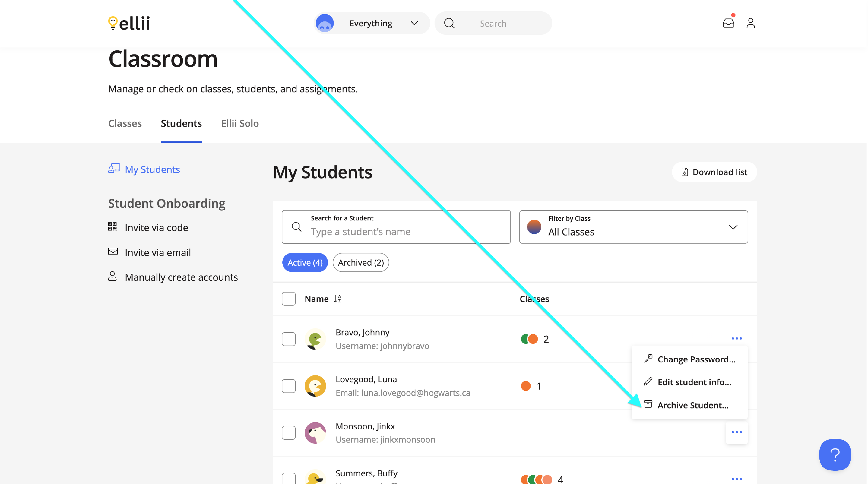Click the Download list button
This screenshot has height=484, width=868.
pos(714,172)
